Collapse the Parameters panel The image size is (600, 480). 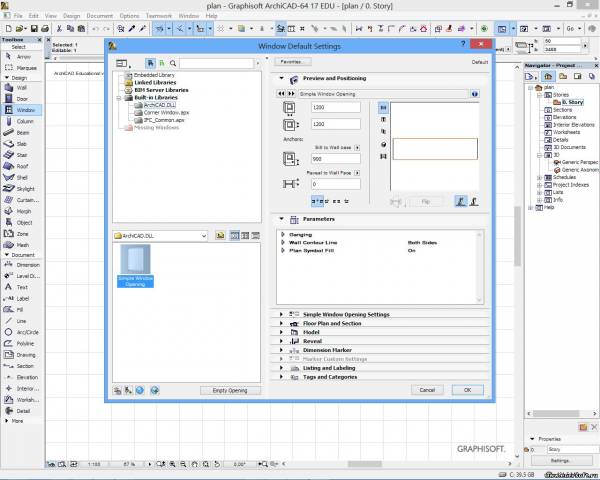click(x=281, y=219)
